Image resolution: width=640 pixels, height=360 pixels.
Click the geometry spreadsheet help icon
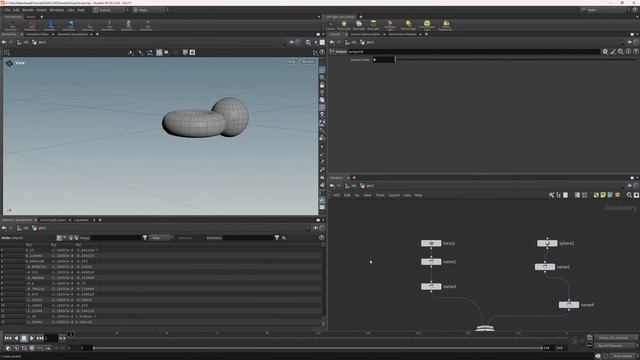[x=322, y=238]
